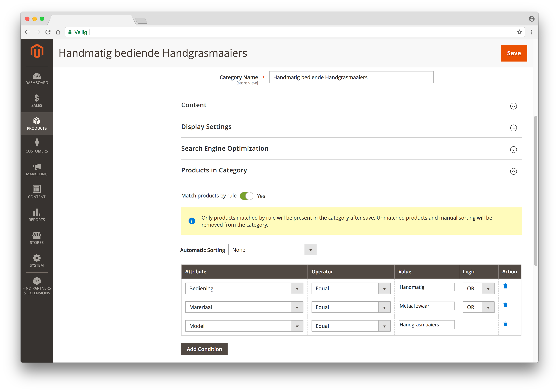Open the Dashboard sidebar item
Image resolution: width=559 pixels, height=392 pixels.
[x=37, y=78]
